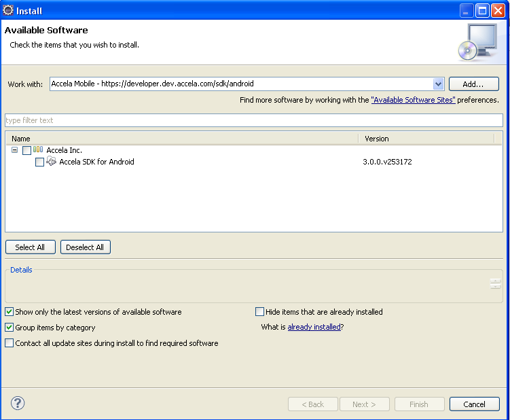Click the Details section scroll stepper
This screenshot has width=510, height=420.
[495, 283]
